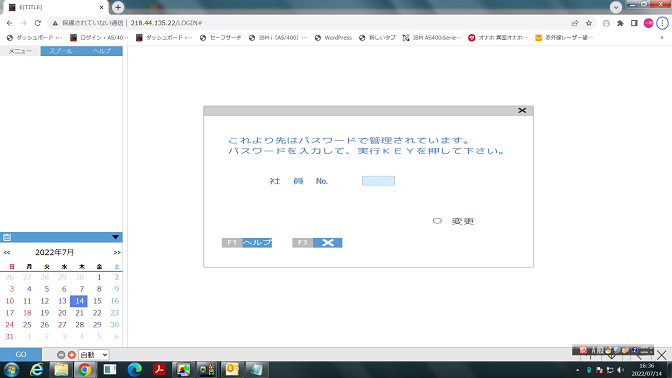
Task: Select July 14 in the calendar
Action: coord(79,301)
